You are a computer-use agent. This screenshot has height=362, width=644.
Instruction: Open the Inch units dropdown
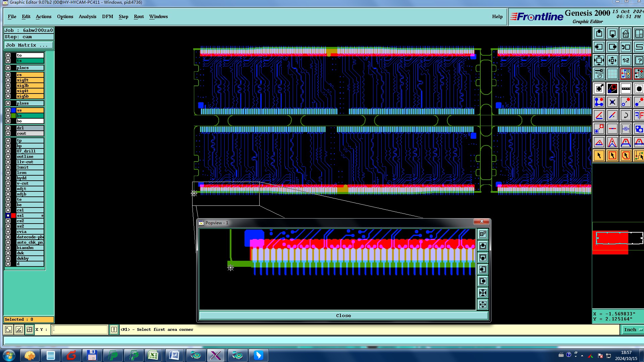[633, 330]
